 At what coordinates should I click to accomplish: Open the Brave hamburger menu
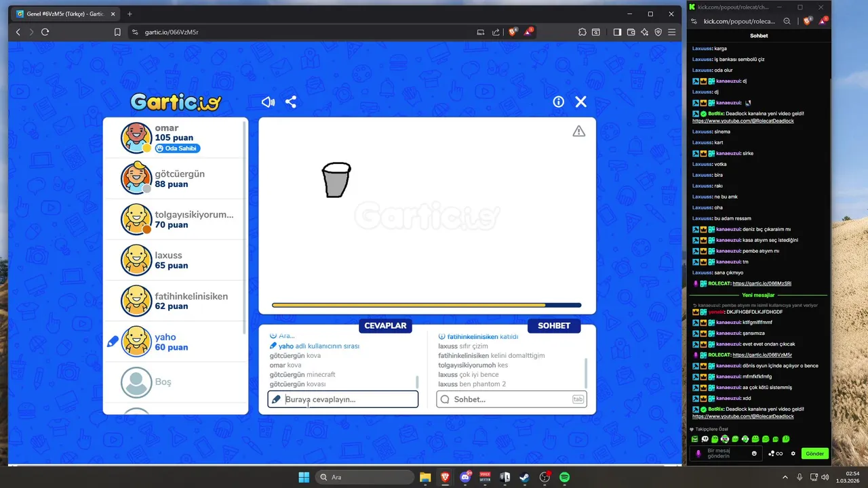pos(672,32)
